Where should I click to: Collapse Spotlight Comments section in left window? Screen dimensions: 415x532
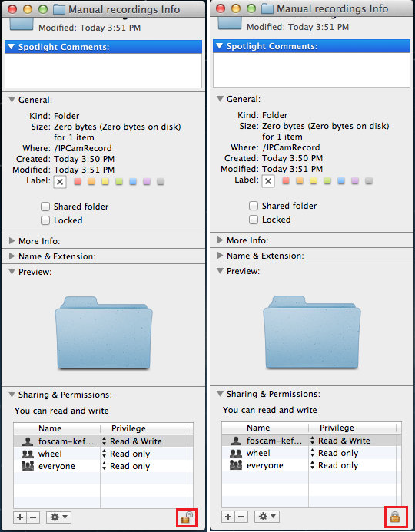12,47
